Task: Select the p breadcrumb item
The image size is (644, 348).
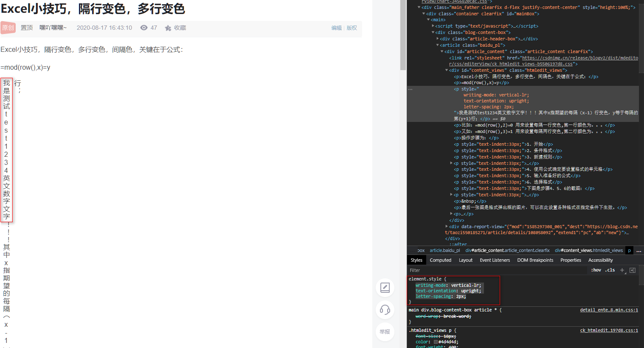Action: (x=629, y=251)
